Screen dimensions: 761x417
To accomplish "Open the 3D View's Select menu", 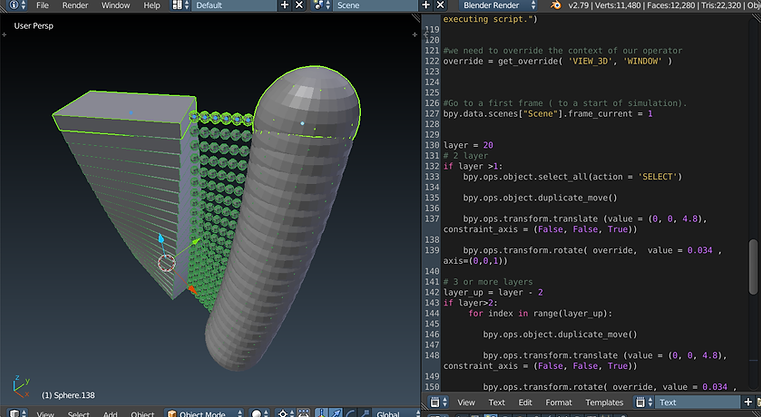I will click(79, 414).
